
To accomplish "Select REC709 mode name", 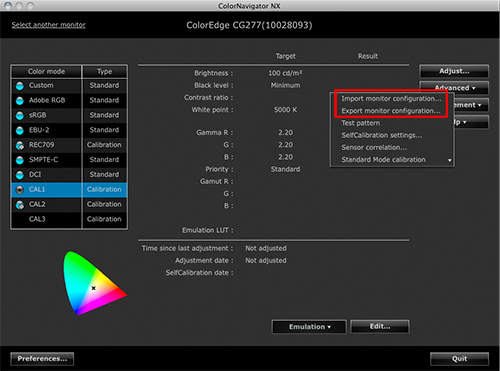I will [41, 145].
